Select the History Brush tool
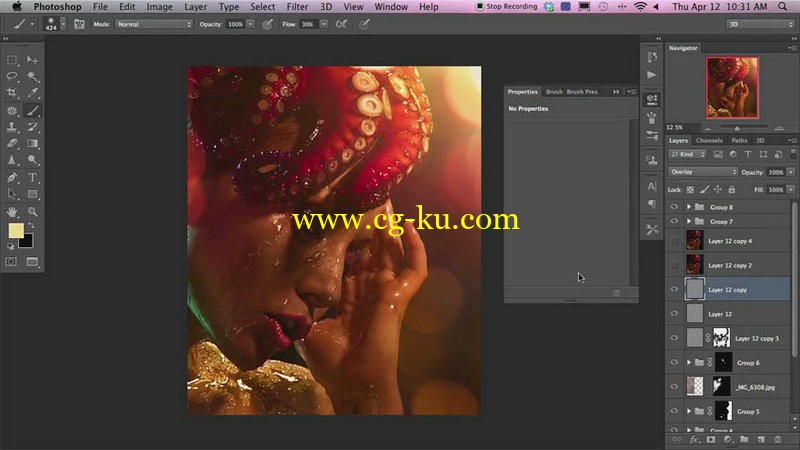 coord(33,127)
